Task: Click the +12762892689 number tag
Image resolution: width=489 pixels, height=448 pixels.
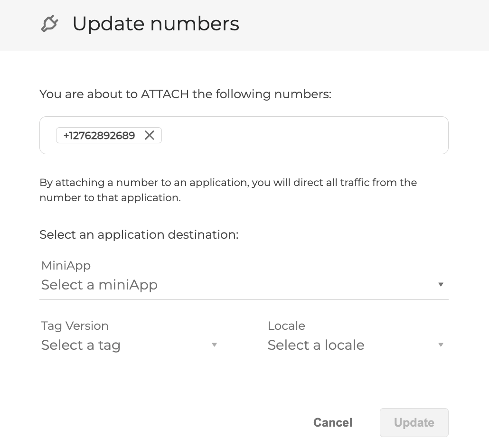Action: click(99, 135)
